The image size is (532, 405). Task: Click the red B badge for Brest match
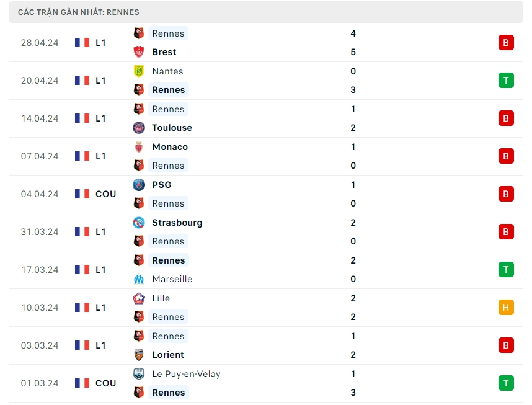click(x=505, y=43)
